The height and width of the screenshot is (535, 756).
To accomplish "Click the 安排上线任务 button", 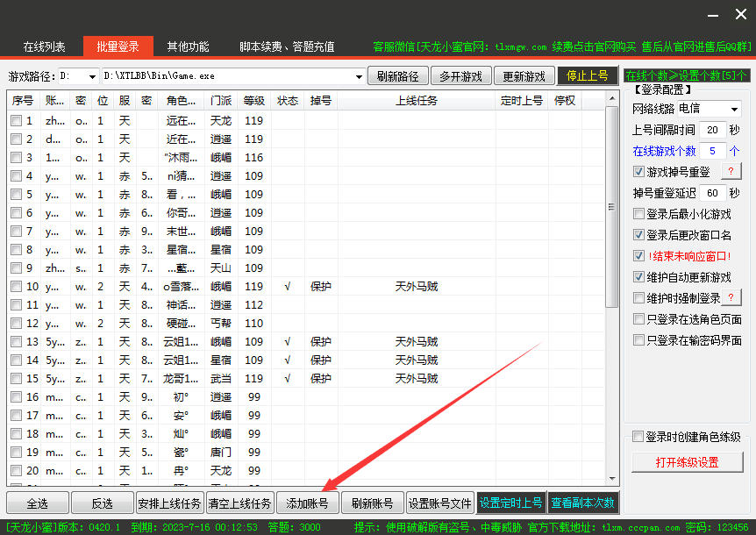I will point(169,503).
